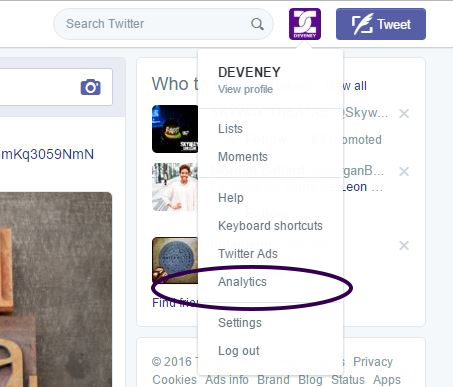Choose Keyboard shortcuts in menu

click(270, 226)
